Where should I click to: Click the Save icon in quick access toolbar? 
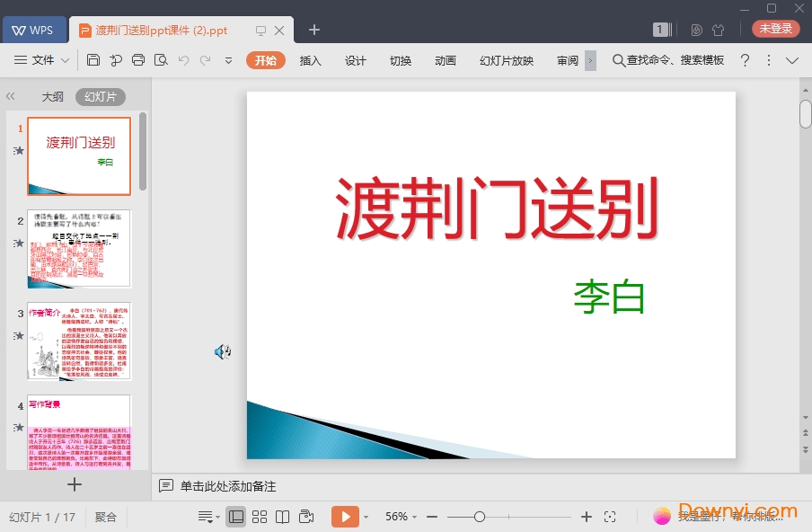tap(93, 60)
